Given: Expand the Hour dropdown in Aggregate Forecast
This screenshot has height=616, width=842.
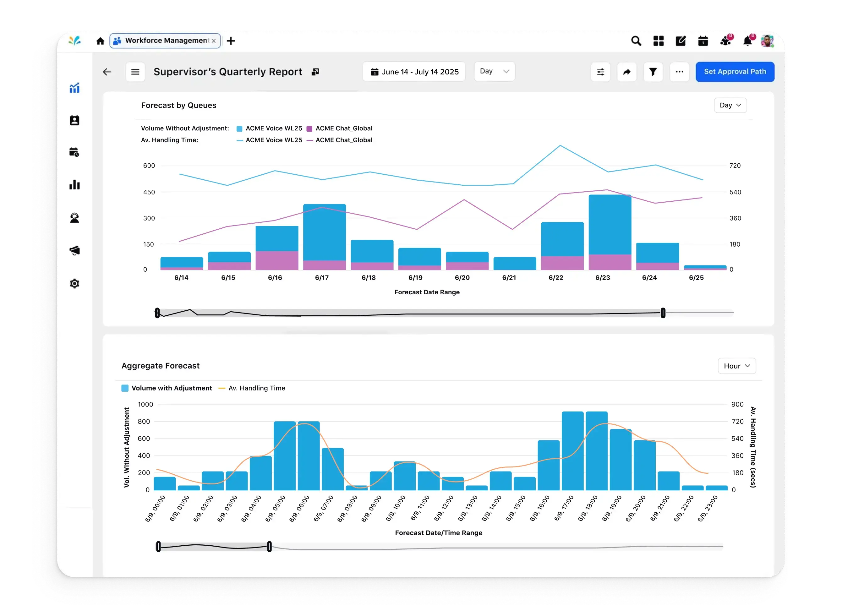Looking at the screenshot, I should coord(736,366).
